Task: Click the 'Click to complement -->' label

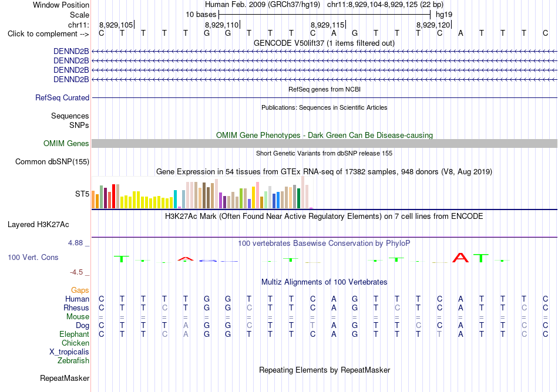Action: tap(48, 34)
